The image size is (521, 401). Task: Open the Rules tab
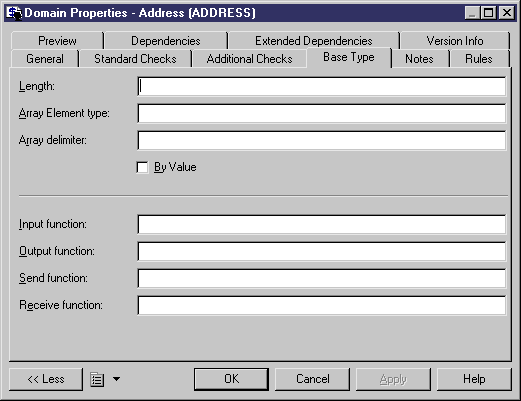[x=479, y=59]
